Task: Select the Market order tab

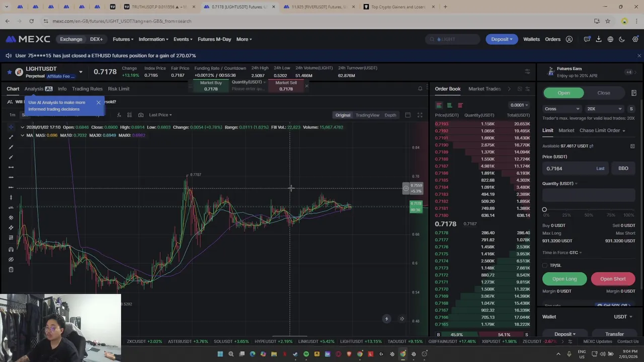Action: click(566, 131)
